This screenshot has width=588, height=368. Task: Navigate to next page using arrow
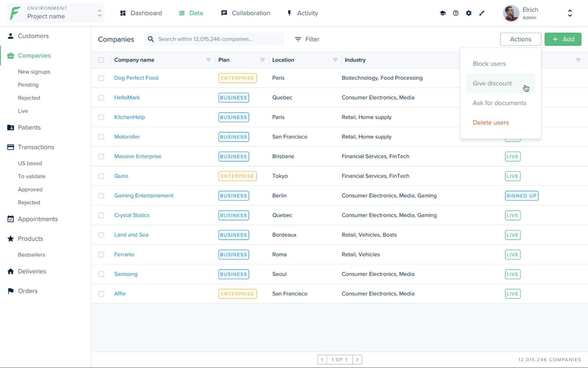coord(357,359)
